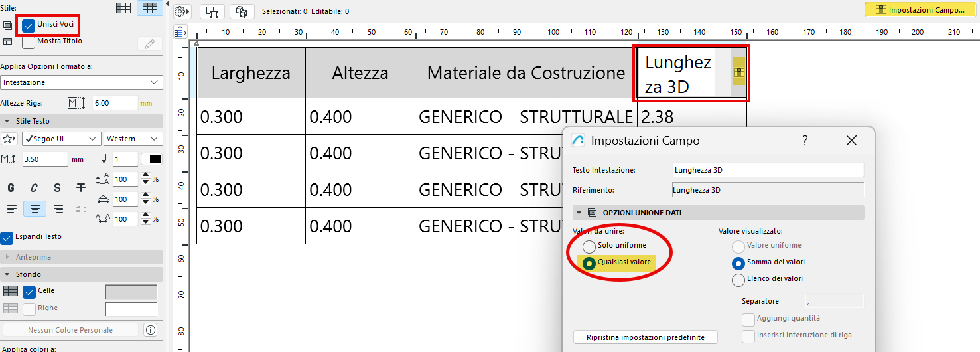
Task: Click the Larghezza column header cell
Action: 251,73
